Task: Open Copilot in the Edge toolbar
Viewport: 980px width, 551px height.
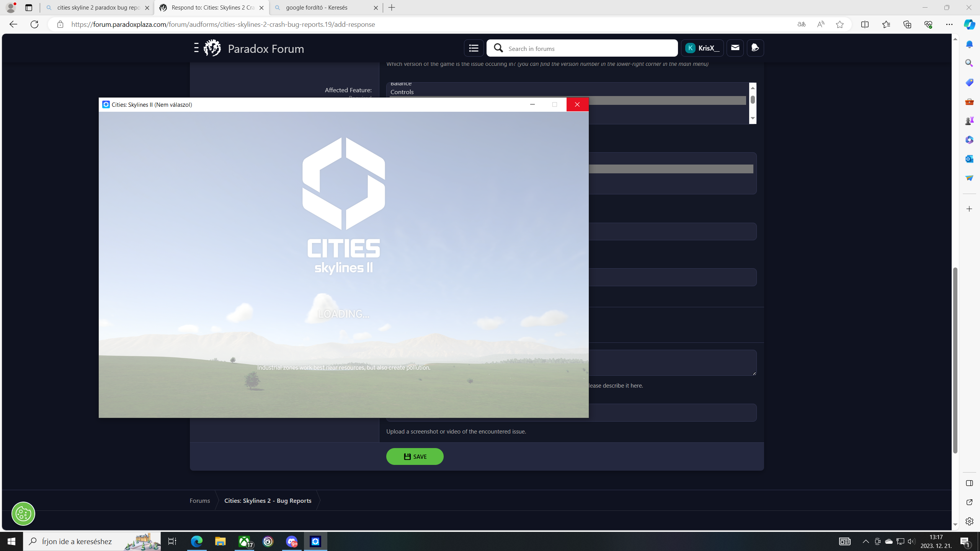Action: 969,24
